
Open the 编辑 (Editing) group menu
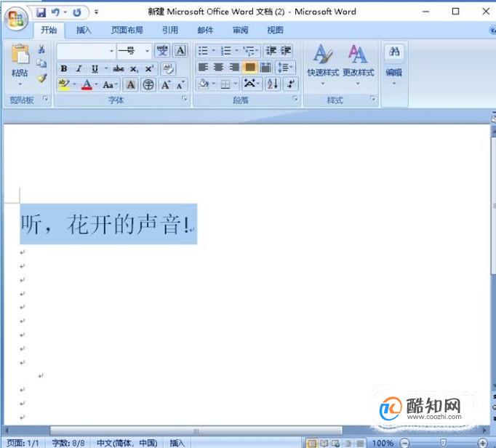tap(394, 65)
